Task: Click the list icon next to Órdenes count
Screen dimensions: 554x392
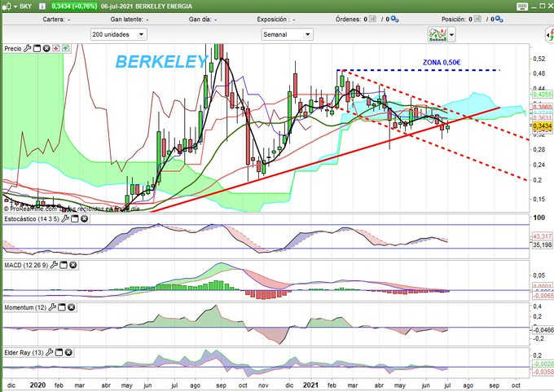Action: pos(372,19)
